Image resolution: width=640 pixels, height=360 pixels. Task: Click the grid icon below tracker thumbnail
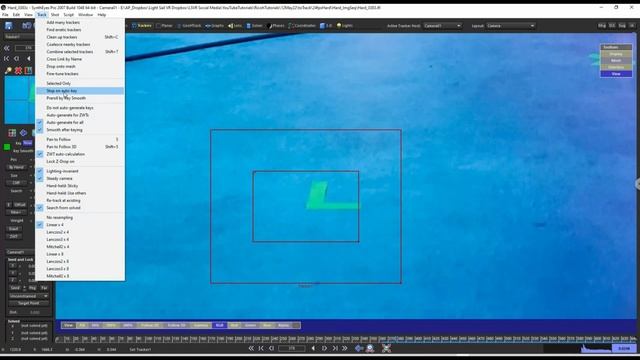[12, 133]
